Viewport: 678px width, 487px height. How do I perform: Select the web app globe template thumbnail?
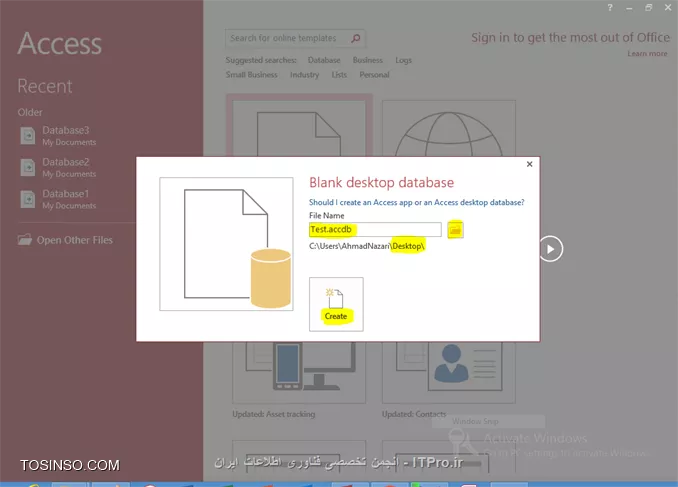click(x=449, y=128)
